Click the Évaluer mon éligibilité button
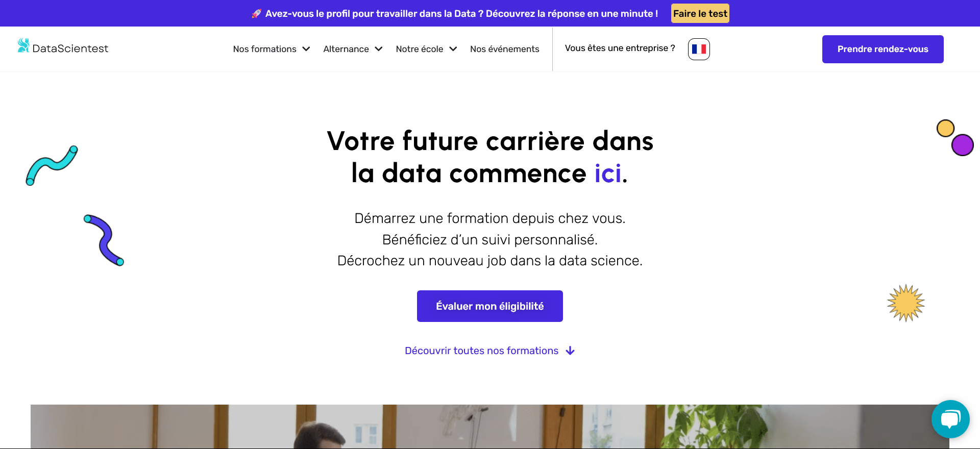The width and height of the screenshot is (980, 449). point(490,306)
